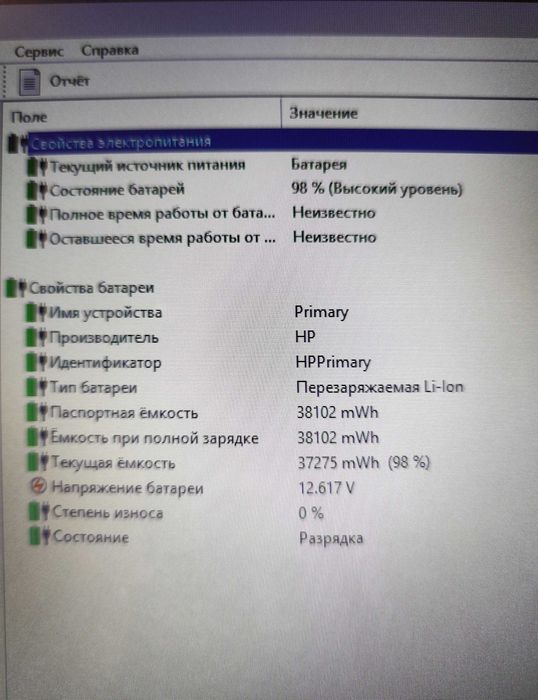
Task: Select the Паспортная ёмкость row
Action: pyautogui.click(x=124, y=412)
